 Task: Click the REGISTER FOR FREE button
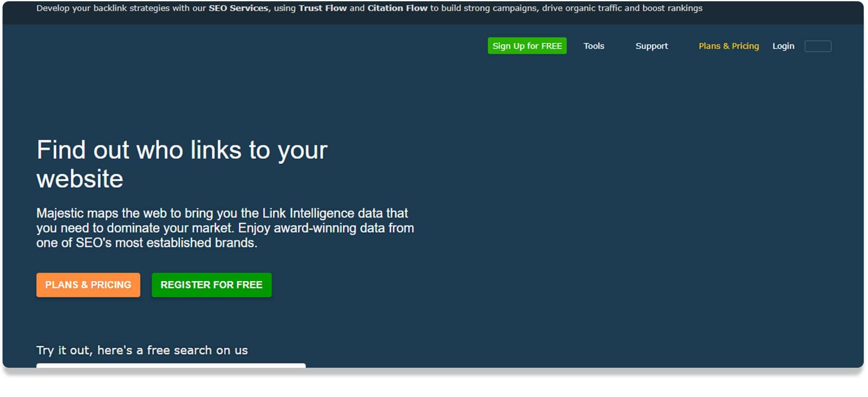(211, 285)
